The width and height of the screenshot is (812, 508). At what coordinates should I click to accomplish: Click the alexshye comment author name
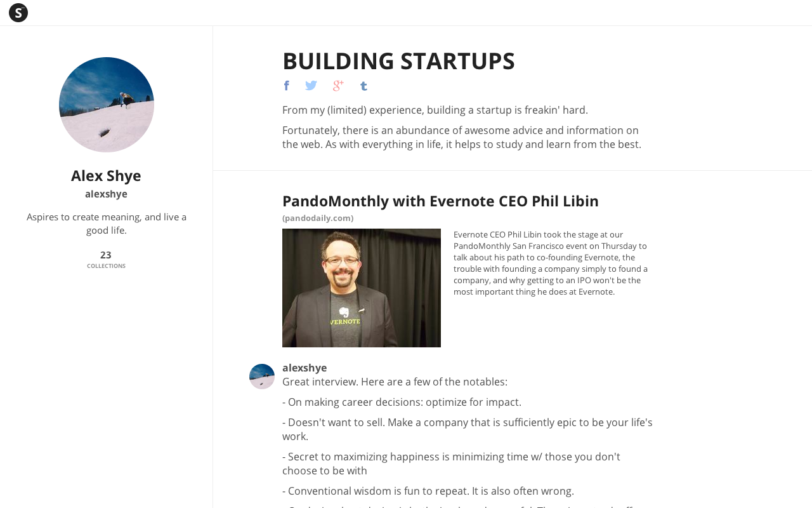pyautogui.click(x=304, y=368)
